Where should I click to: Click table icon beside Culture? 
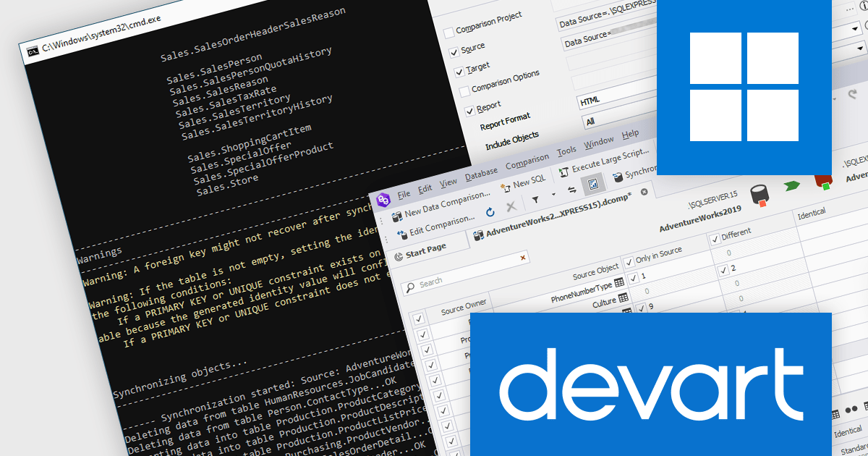[x=624, y=297]
